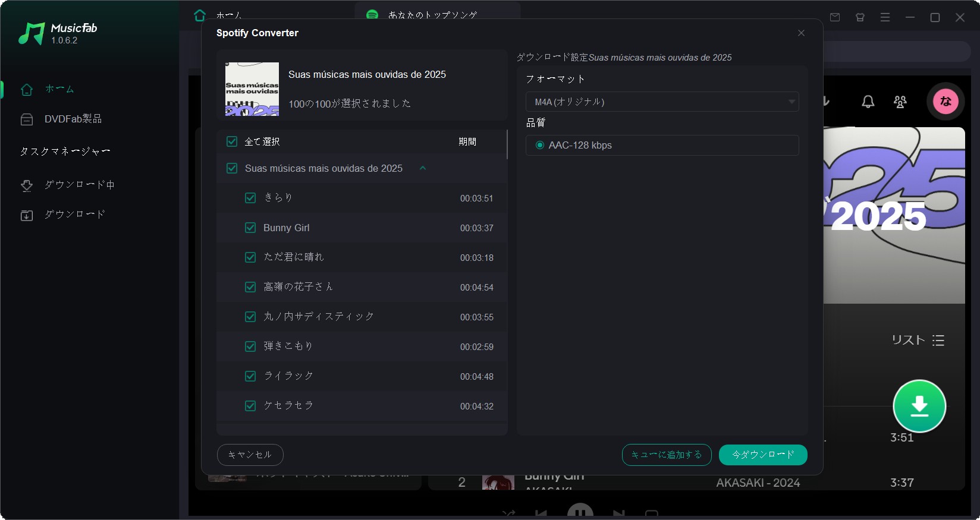Image resolution: width=980 pixels, height=520 pixels.
Task: Click the Spotify friends activity icon
Action: coord(900,102)
